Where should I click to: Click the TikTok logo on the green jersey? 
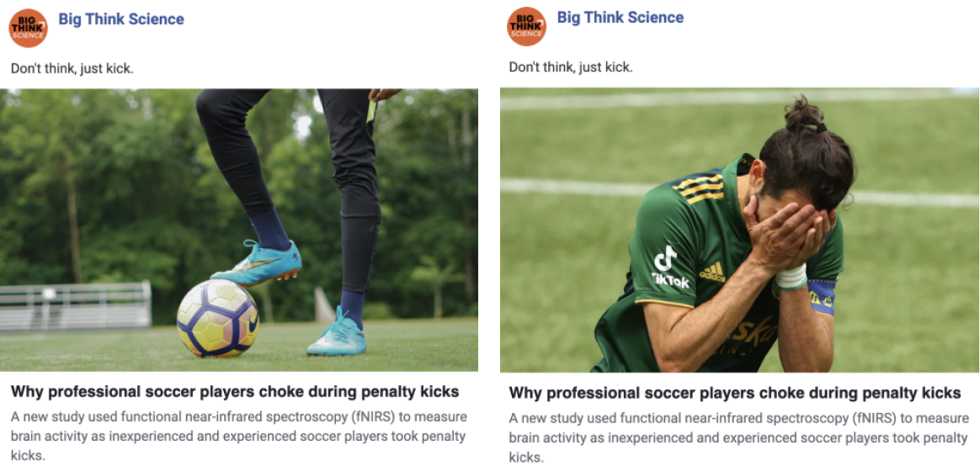point(669,268)
